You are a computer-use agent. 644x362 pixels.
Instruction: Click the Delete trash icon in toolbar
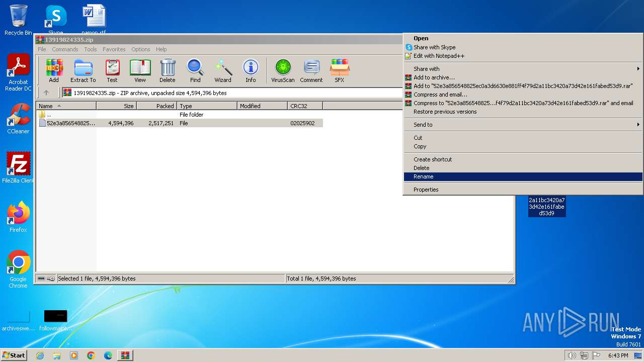(x=168, y=70)
